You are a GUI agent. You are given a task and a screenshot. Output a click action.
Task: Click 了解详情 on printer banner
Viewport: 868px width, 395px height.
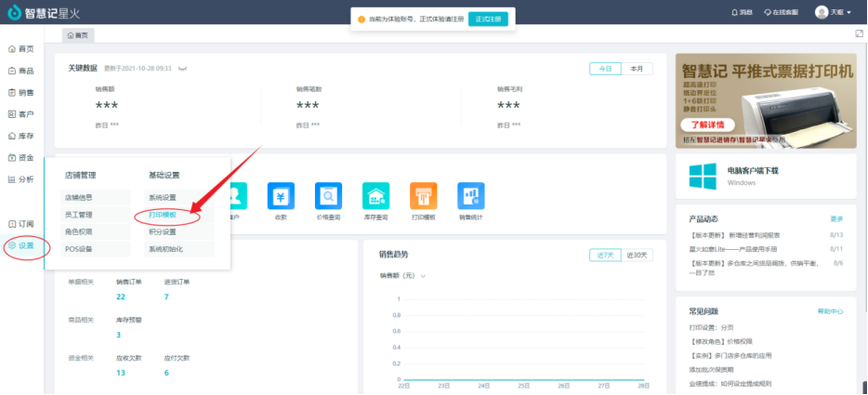coord(707,125)
